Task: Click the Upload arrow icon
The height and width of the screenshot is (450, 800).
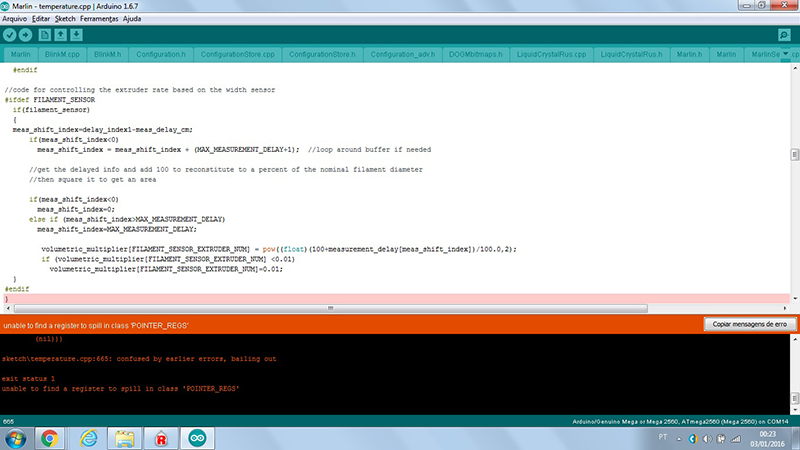Action: pos(26,35)
